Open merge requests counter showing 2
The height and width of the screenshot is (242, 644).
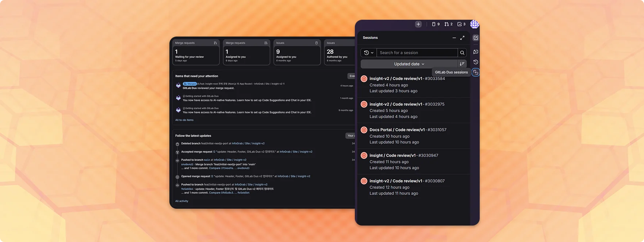(448, 24)
